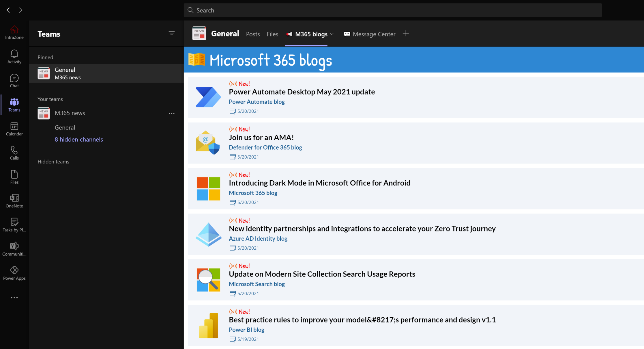This screenshot has width=644, height=349.
Task: Click the Search input field
Action: pyautogui.click(x=392, y=10)
